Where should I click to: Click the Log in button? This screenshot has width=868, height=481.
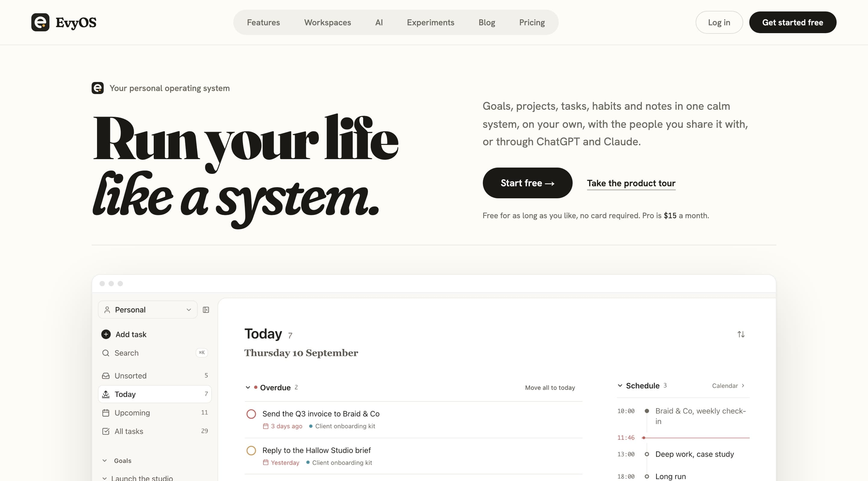719,22
